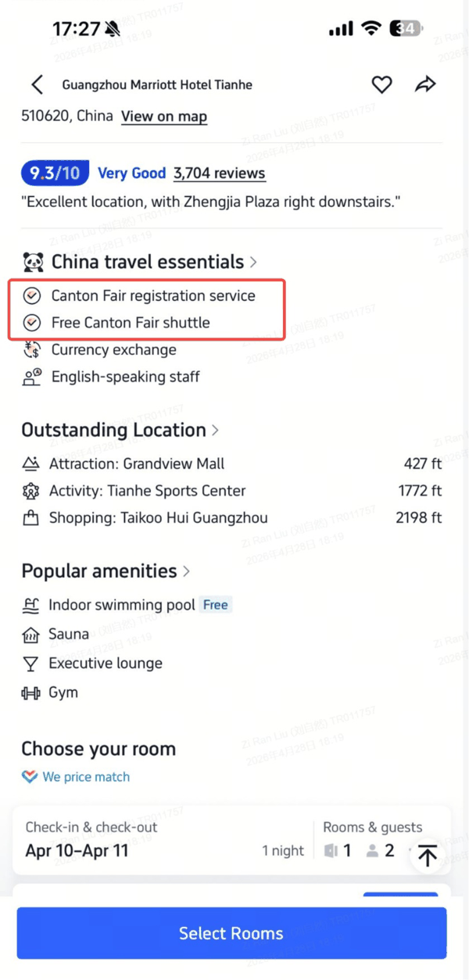
Task: Favorite hotel with heart icon
Action: 381,85
